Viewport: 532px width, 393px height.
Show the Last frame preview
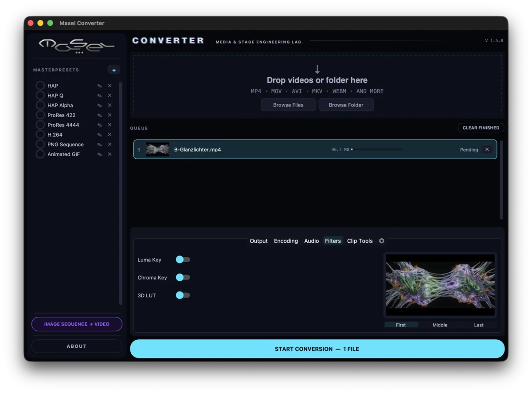[479, 325]
